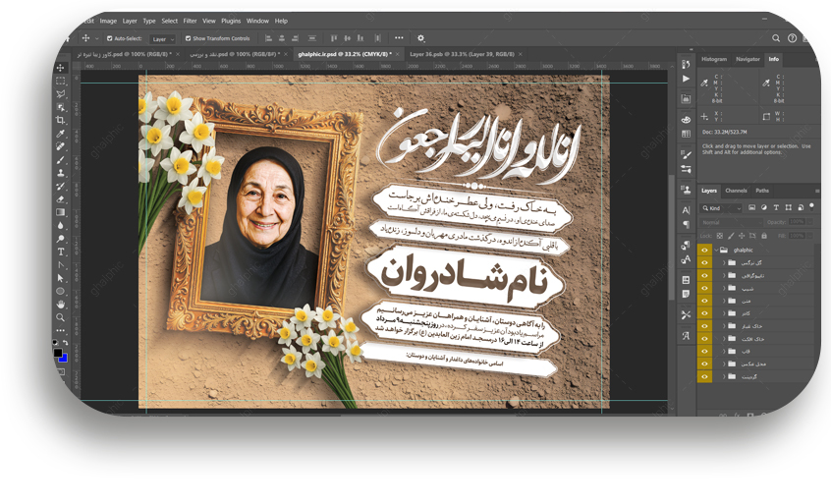Click the search icon at top right
This screenshot has width=831, height=504.
tap(776, 38)
